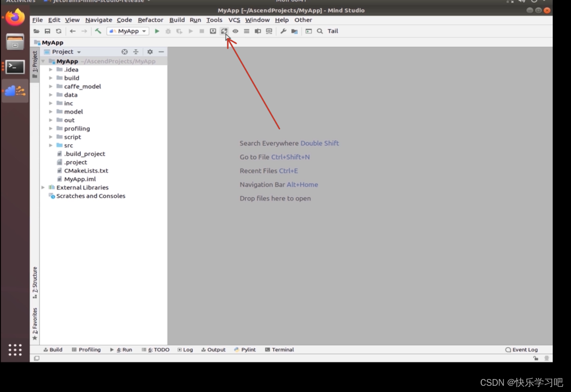
Task: Click the eye icon in the toolbar
Action: pos(235,31)
